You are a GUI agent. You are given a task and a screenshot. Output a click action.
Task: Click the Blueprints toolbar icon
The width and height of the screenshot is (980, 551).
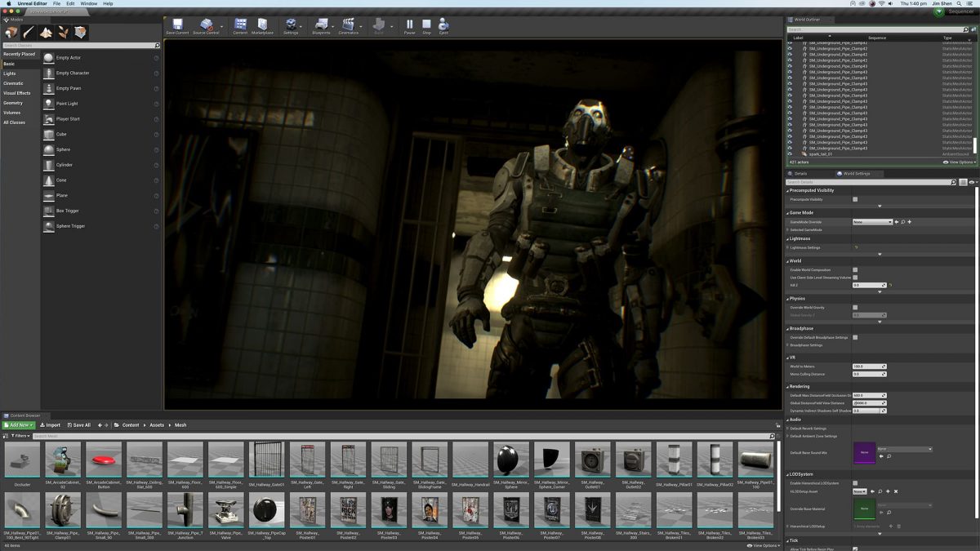pyautogui.click(x=321, y=25)
